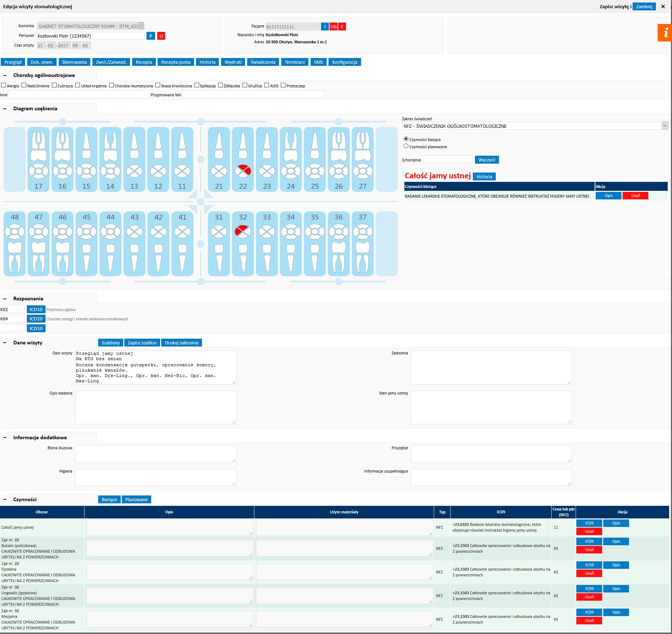
Task: Click the red E patient button
Action: (342, 26)
